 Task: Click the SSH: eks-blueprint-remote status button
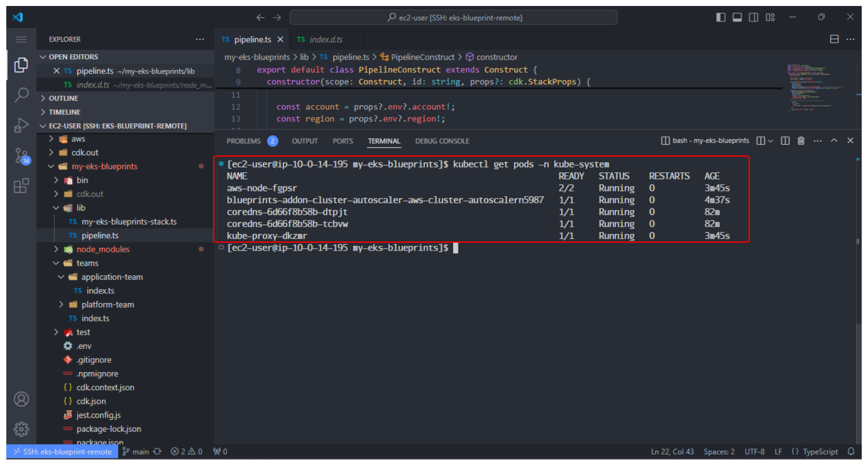62,452
